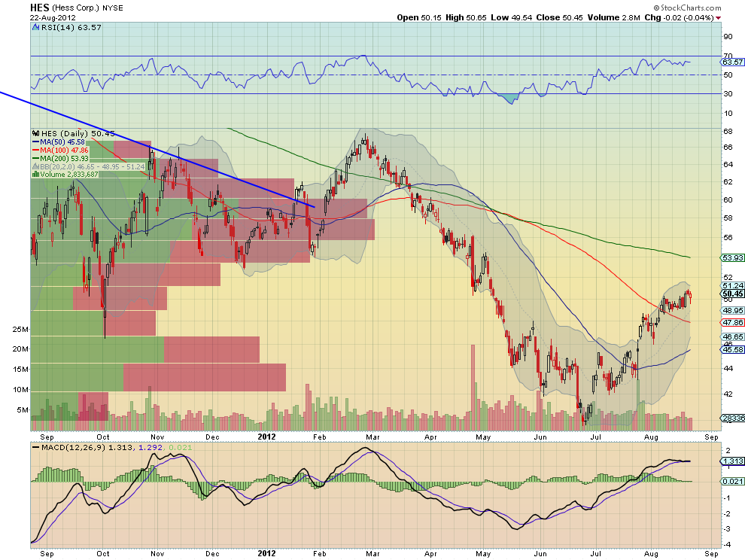Click the 28336 volume tag on right axis
The width and height of the screenshot is (745, 560).
(x=733, y=418)
